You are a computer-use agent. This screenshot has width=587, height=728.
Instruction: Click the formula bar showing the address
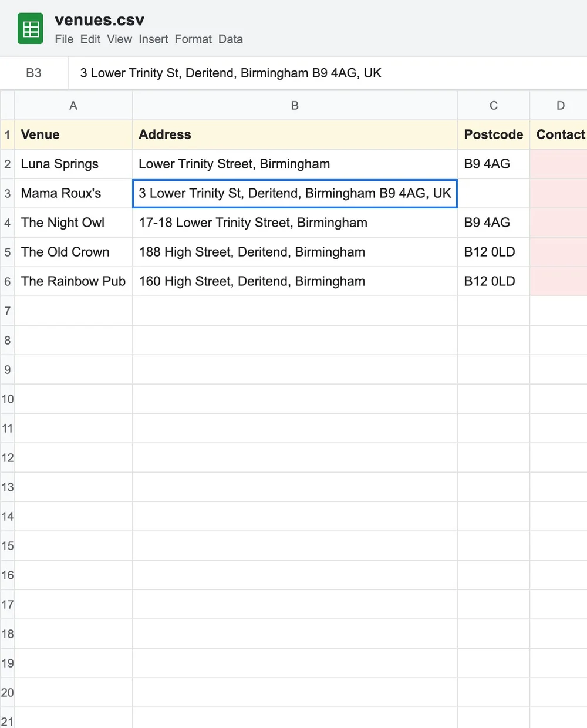tap(328, 73)
